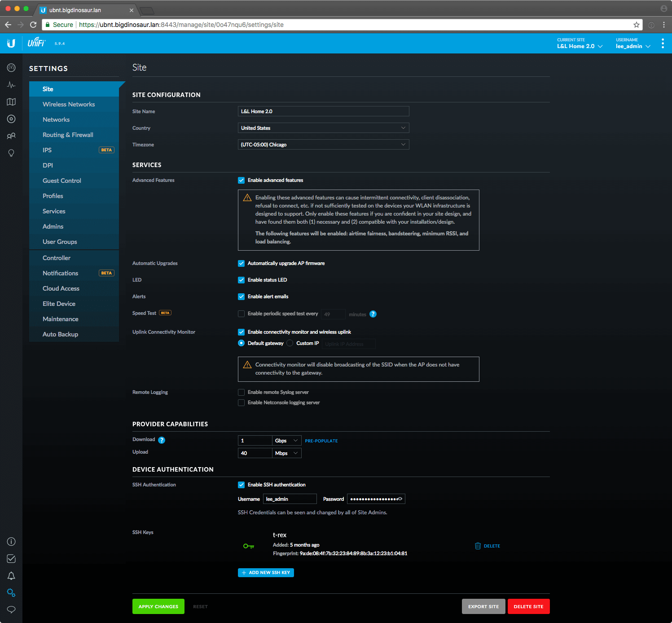Open the Dashboard icon in left sidebar
Screen dimensions: 672x623
click(x=11, y=68)
